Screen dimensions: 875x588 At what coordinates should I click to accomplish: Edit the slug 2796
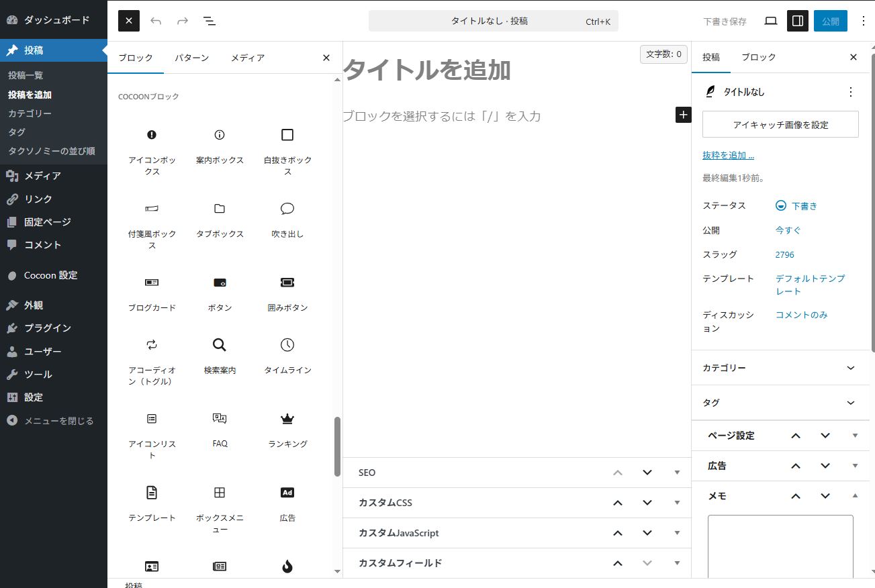point(785,254)
